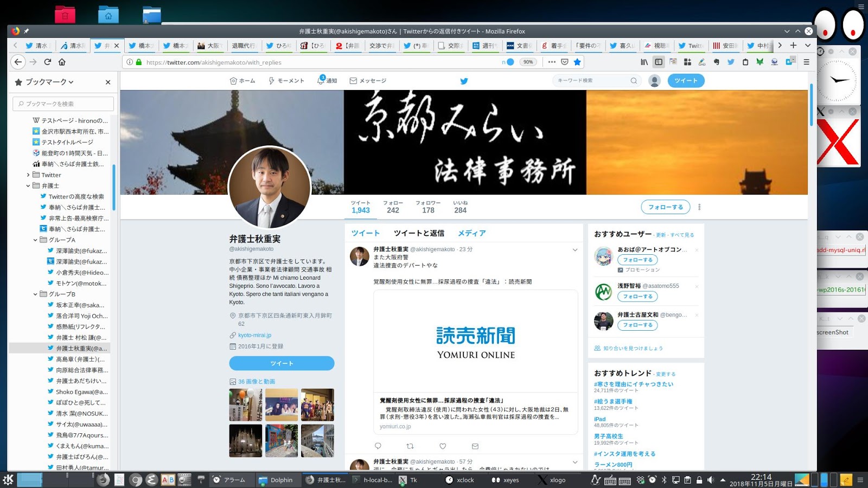Show hidden system tray icons arrow
The height and width of the screenshot is (488, 868).
point(723,480)
